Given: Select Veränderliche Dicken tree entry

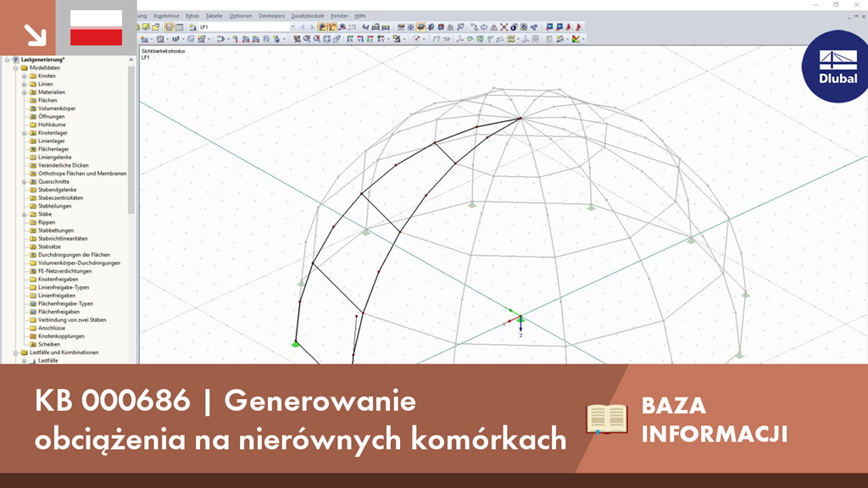Looking at the screenshot, I should (63, 165).
